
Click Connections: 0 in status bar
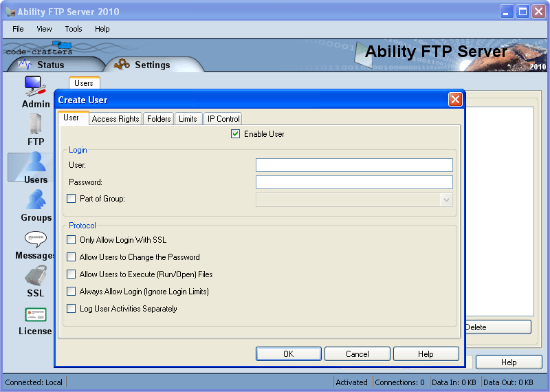click(399, 382)
